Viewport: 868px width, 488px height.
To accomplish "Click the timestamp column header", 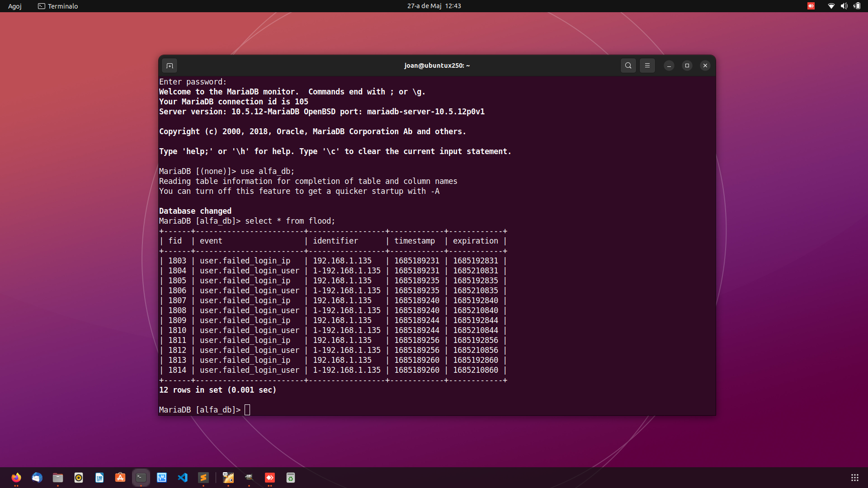I will (415, 241).
